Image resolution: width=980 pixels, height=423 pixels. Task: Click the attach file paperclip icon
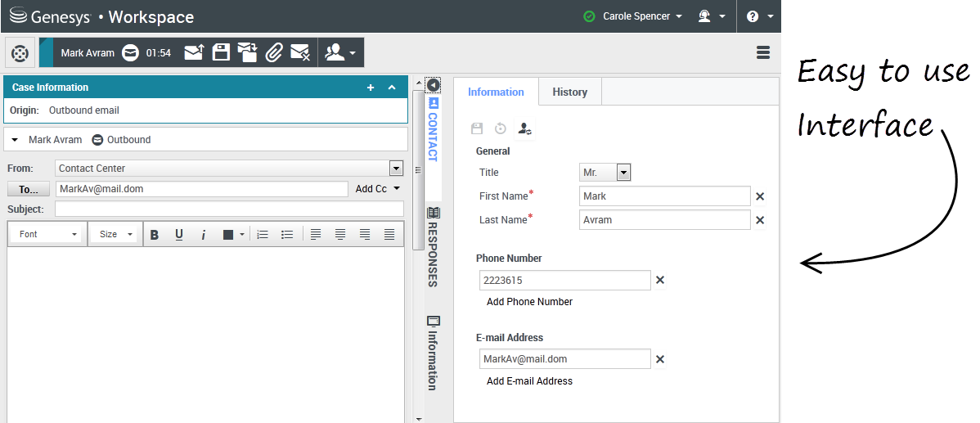274,52
